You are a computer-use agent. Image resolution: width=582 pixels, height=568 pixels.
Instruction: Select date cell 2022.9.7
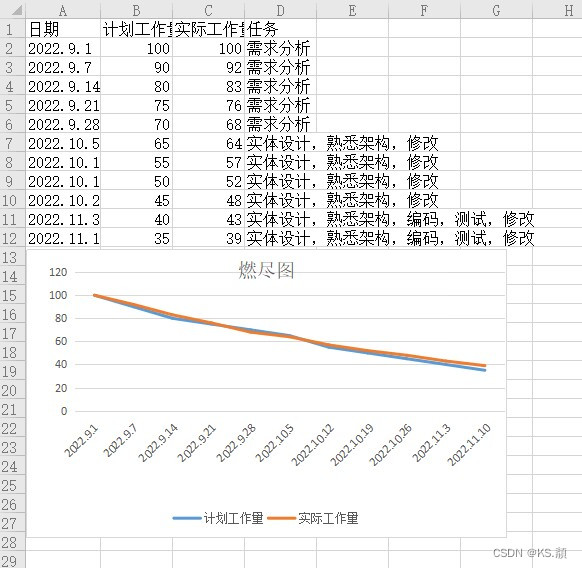pos(63,67)
